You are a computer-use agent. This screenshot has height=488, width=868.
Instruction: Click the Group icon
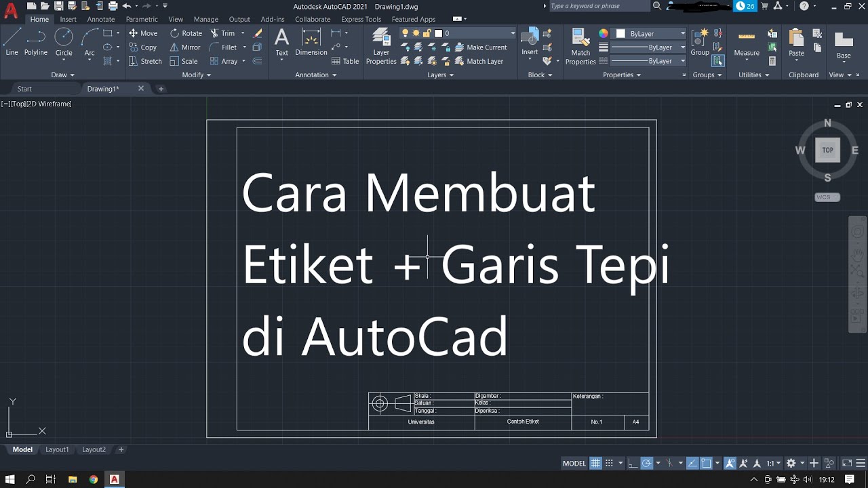point(700,42)
